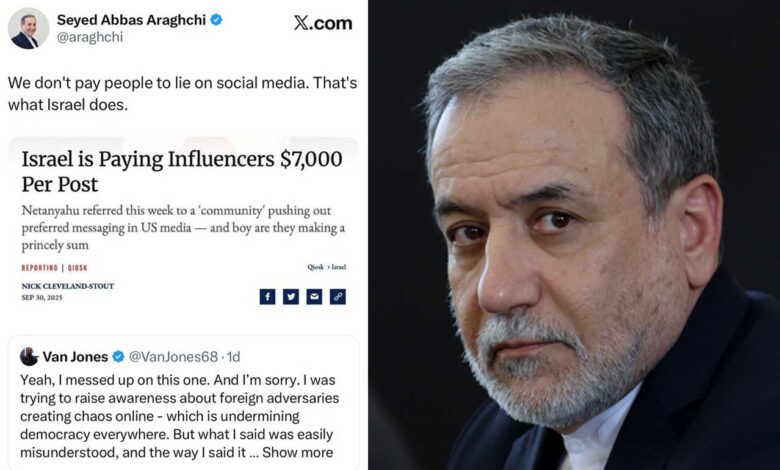Copy article link with chain icon
The image size is (780, 470).
coord(338,296)
